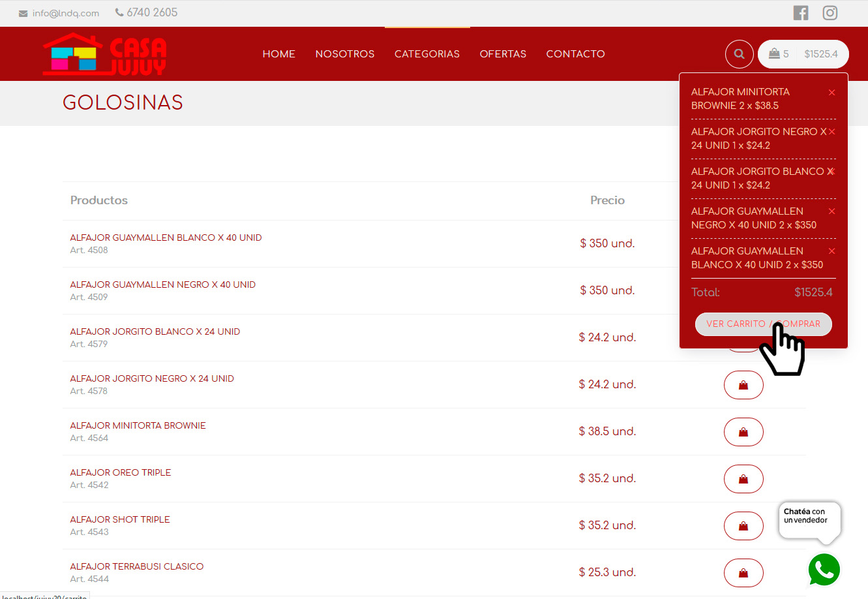This screenshot has width=868, height=599.
Task: Click the phone icon beside 6740 2605
Action: click(119, 12)
